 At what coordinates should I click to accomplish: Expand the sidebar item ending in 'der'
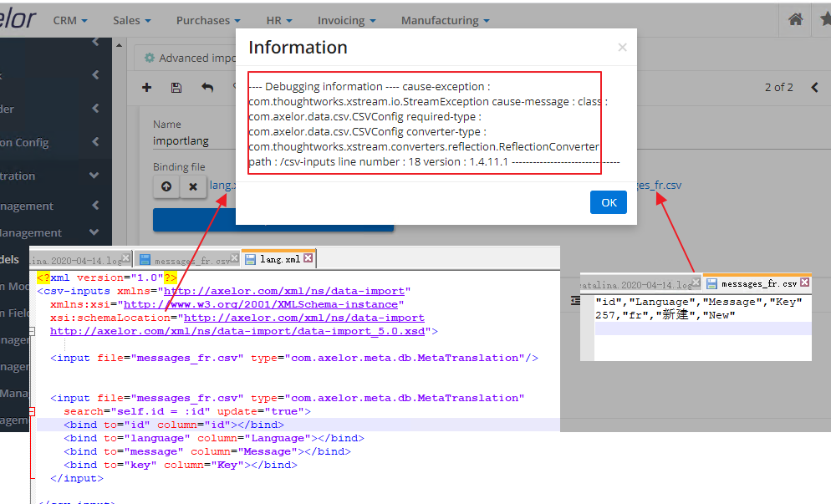pos(95,108)
